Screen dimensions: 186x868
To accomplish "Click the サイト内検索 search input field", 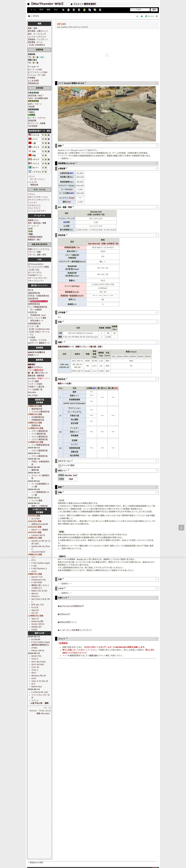I will [x=140, y=10].
